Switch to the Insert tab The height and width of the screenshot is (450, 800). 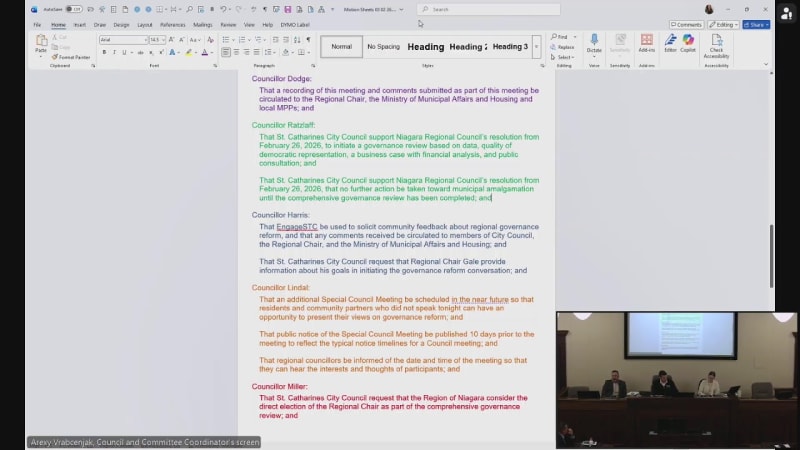pyautogui.click(x=80, y=24)
